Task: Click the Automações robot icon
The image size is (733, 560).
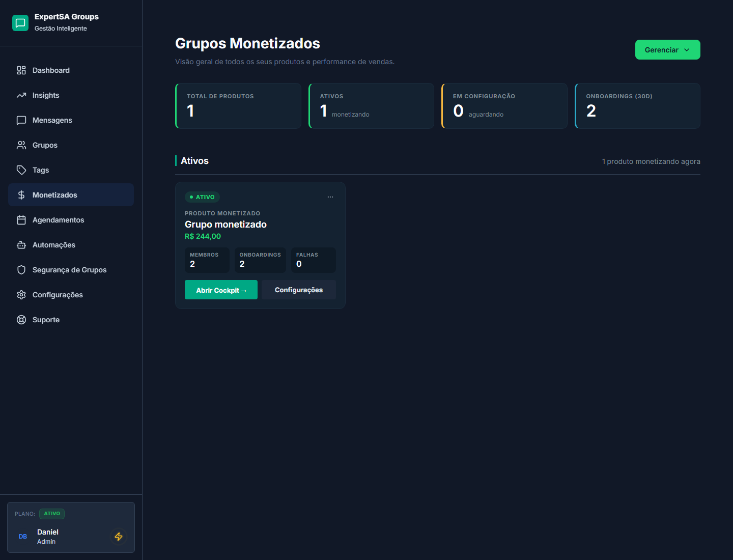Action: coord(21,245)
